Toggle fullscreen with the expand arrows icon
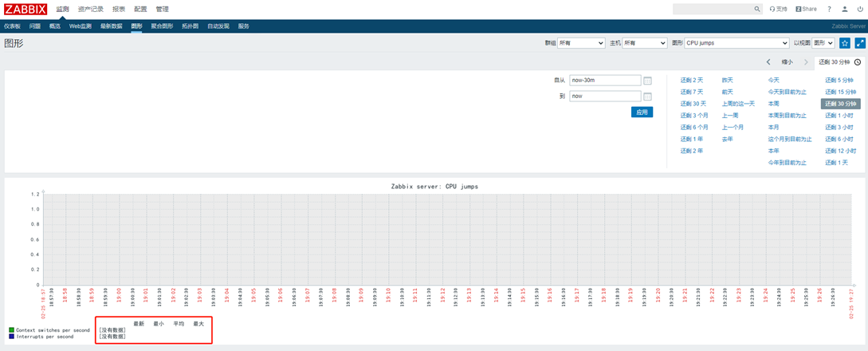The width and height of the screenshot is (868, 351). pyautogui.click(x=859, y=43)
